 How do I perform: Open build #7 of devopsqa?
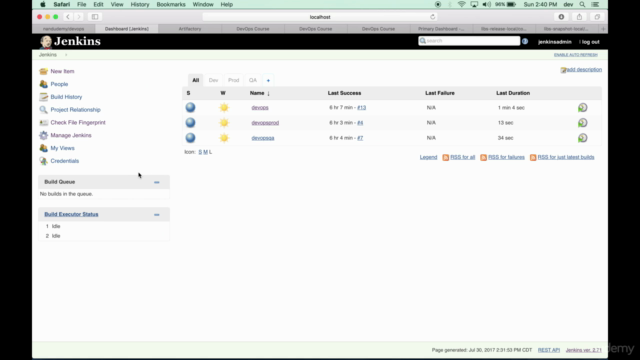[x=360, y=138]
